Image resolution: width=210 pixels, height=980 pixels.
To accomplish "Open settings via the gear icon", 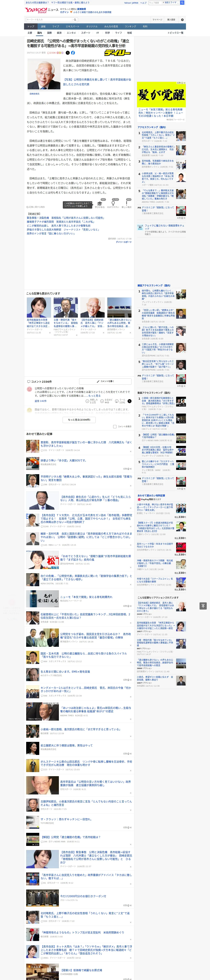I will pos(182,20).
